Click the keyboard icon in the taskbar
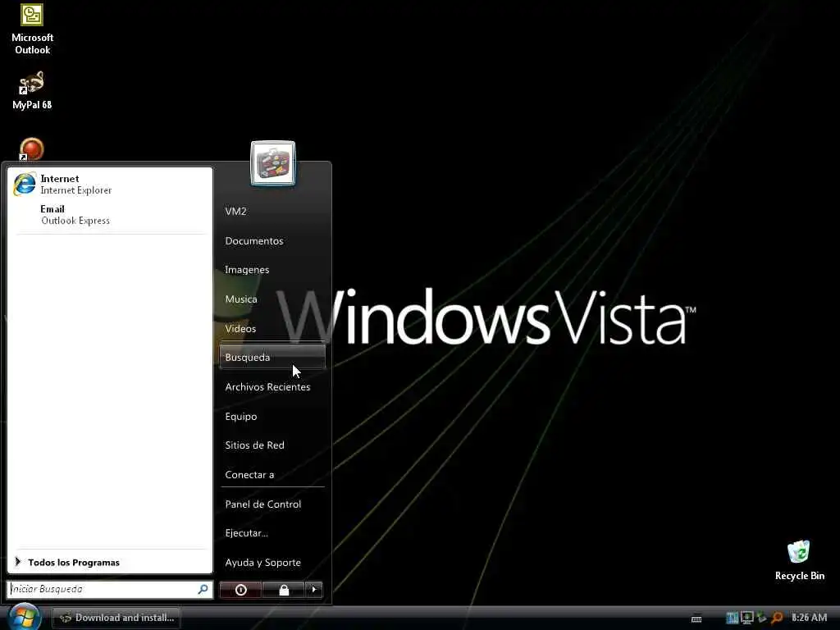The height and width of the screenshot is (630, 840). (x=696, y=619)
